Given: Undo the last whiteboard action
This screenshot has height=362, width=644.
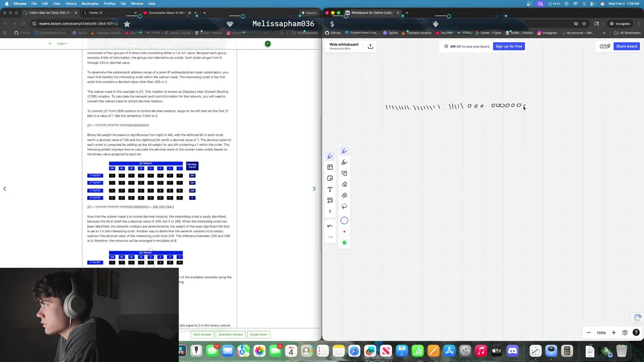Looking at the screenshot, I should 330,226.
